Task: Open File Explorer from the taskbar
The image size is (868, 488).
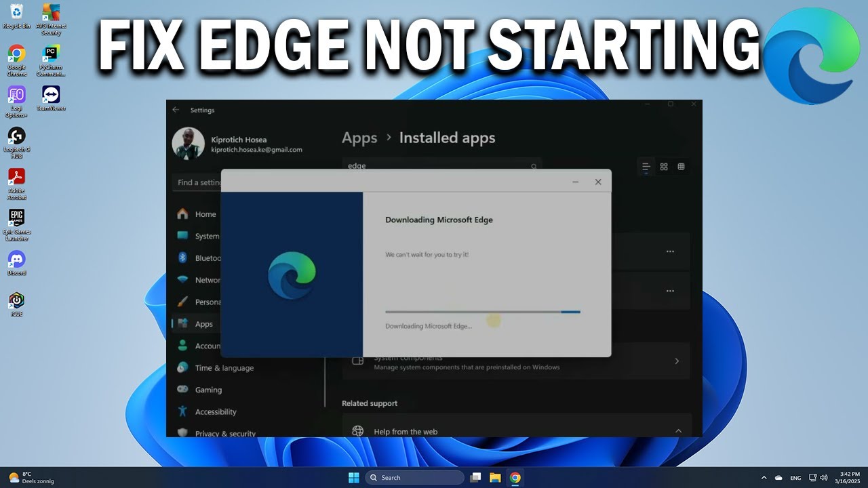Action: click(495, 477)
